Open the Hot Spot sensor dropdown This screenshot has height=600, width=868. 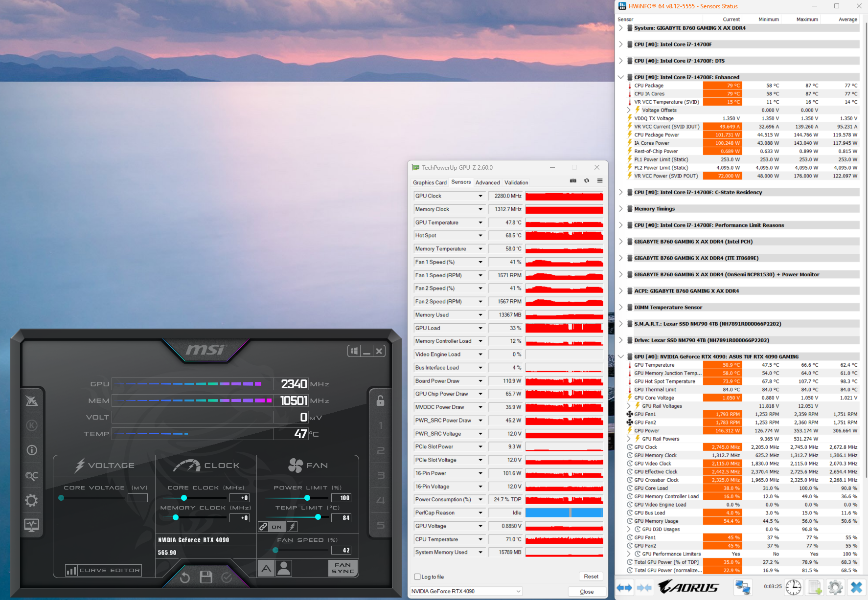(480, 236)
